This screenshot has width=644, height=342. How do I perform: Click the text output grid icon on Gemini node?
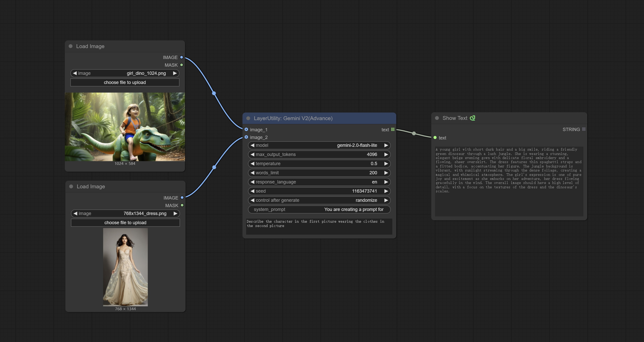coord(393,130)
